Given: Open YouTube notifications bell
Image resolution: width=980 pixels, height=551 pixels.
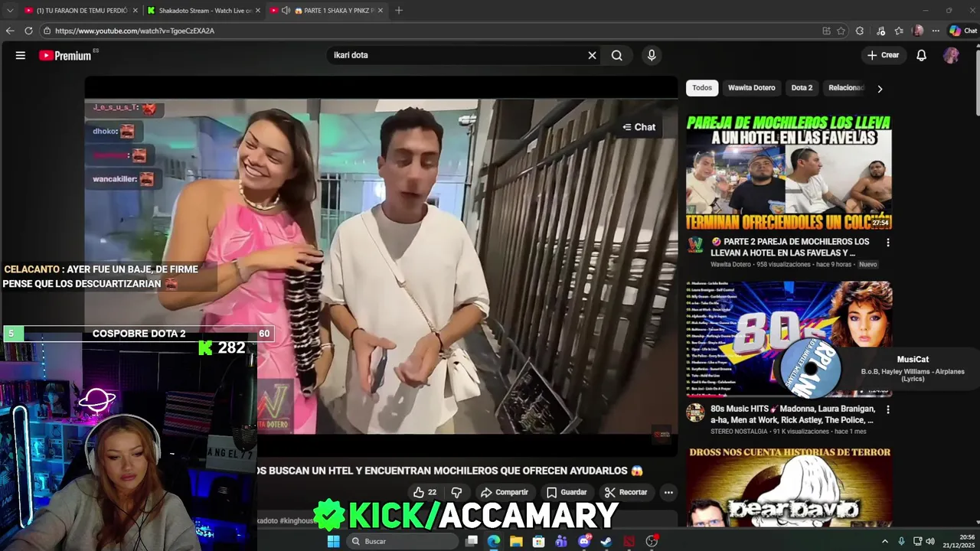Looking at the screenshot, I should point(922,55).
